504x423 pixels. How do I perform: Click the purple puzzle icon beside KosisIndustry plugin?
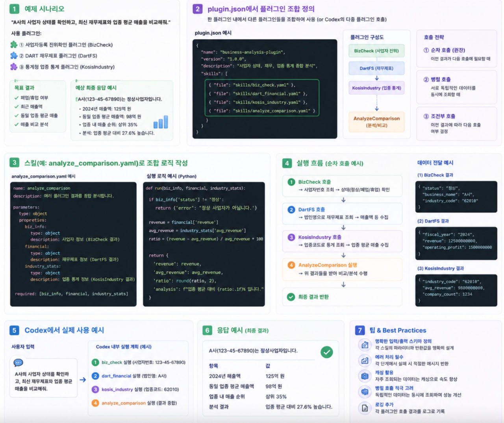(14, 67)
